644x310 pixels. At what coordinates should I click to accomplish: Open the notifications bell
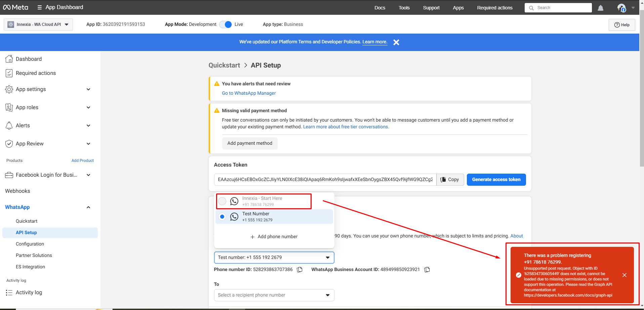pos(601,8)
